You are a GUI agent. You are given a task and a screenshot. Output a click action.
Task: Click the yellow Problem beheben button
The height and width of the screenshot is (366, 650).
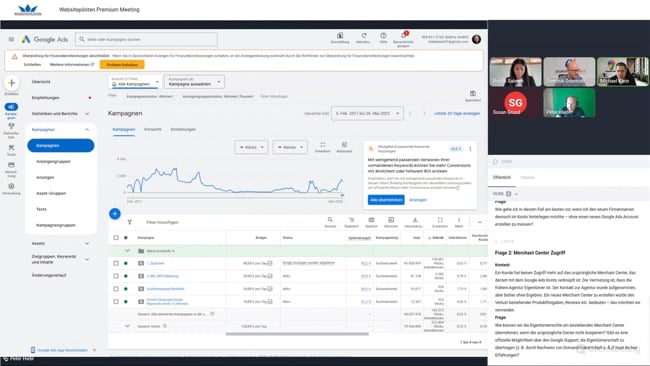pyautogui.click(x=122, y=65)
